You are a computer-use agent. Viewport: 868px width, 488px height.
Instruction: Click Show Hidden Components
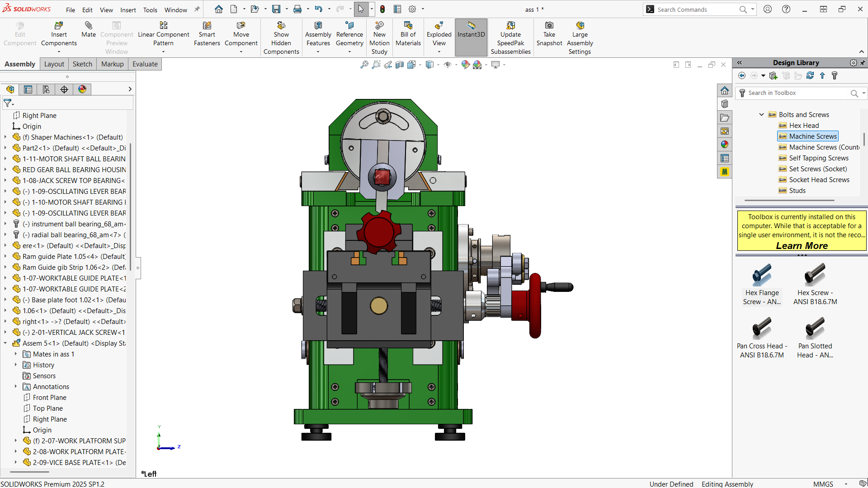(281, 38)
